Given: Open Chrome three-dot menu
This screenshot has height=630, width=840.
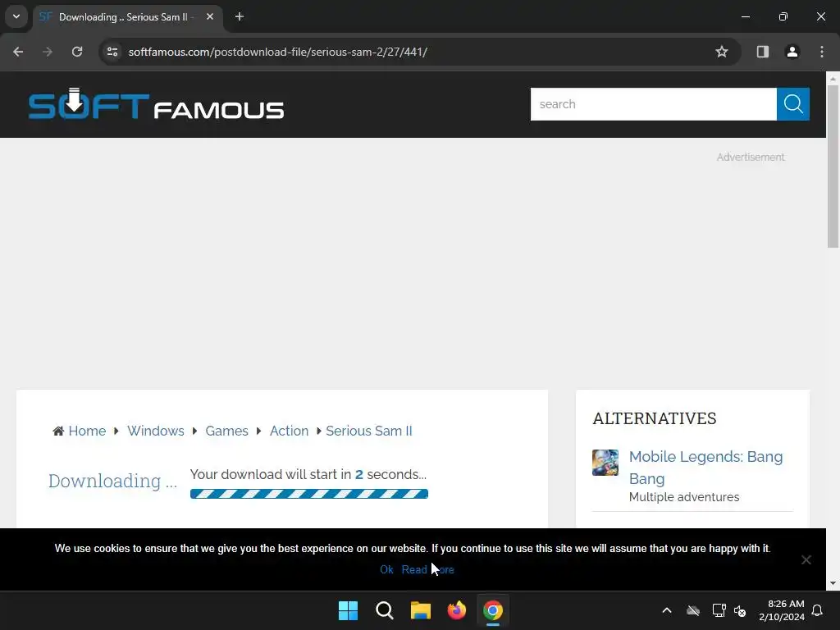Looking at the screenshot, I should coord(822,52).
